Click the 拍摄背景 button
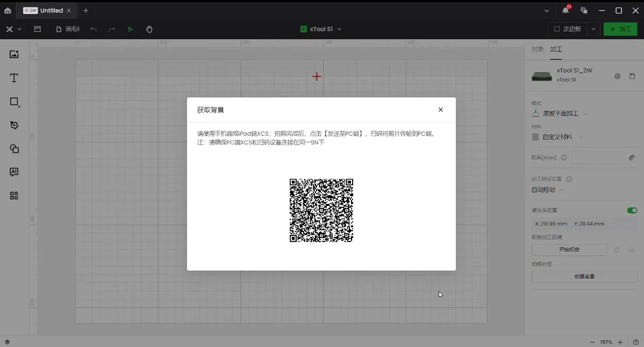This screenshot has height=347, width=644. pyautogui.click(x=584, y=277)
